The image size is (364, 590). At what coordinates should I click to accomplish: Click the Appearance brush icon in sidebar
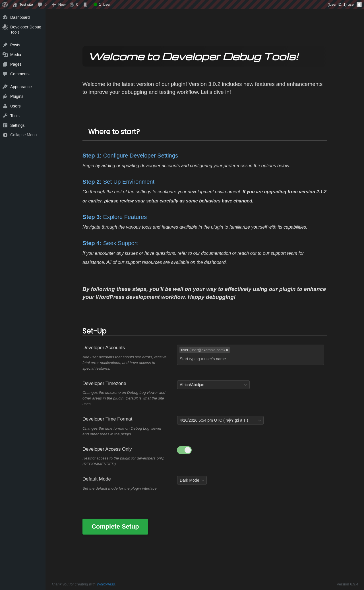coord(5,87)
